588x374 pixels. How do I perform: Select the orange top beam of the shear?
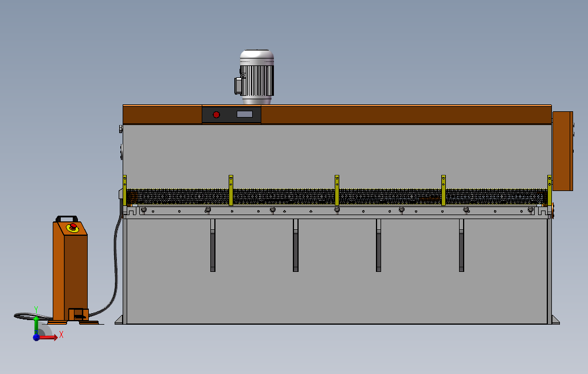point(406,115)
